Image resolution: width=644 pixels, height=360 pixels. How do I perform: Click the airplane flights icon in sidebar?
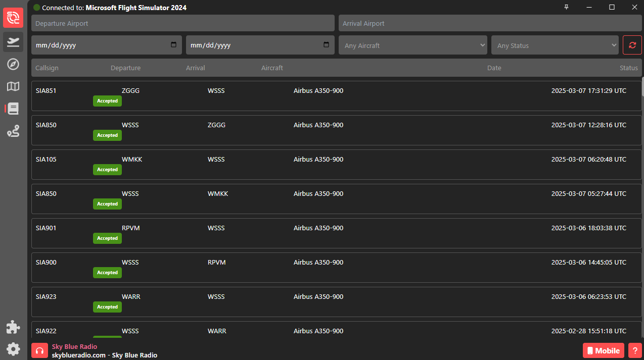(13, 42)
